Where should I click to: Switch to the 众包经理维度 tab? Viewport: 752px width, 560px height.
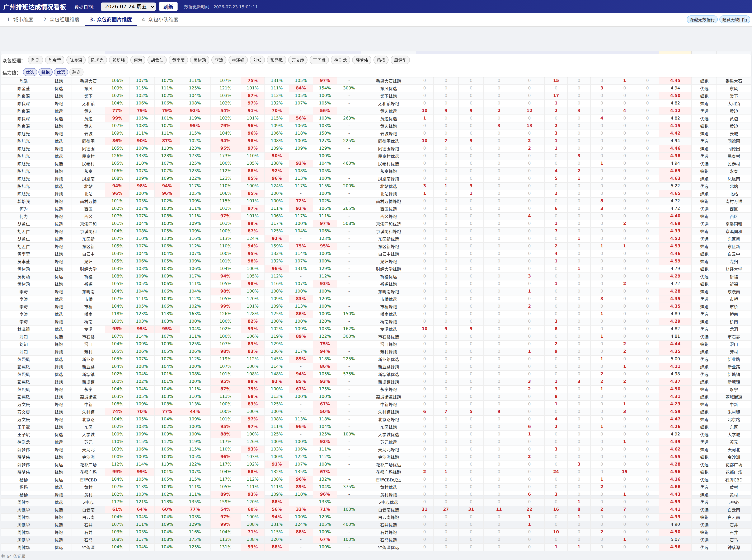point(61,20)
